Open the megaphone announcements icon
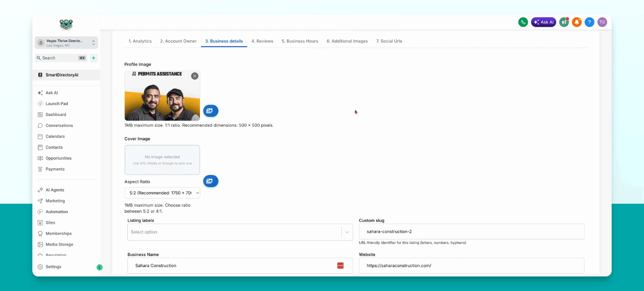This screenshot has height=291, width=644. 564,22
